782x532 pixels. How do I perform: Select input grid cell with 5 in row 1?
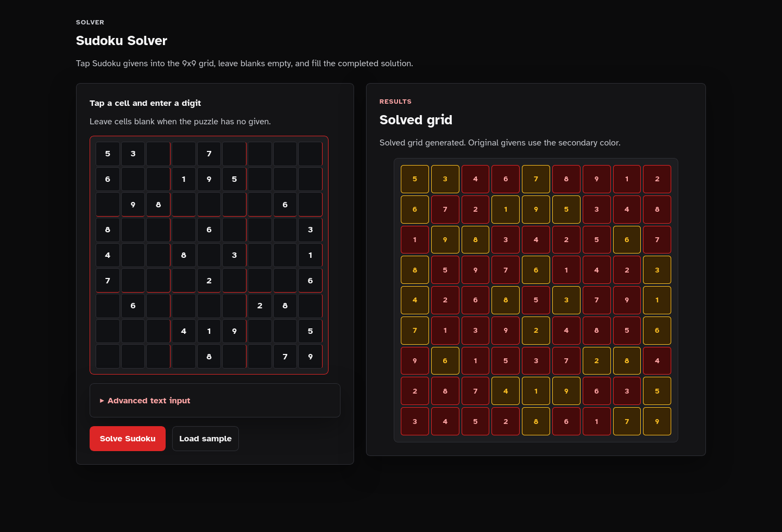click(108, 154)
